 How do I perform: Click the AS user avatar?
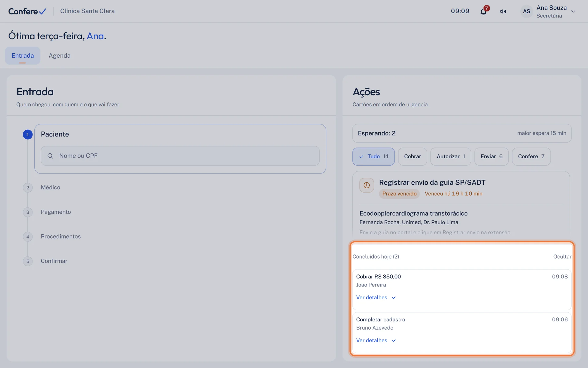[x=526, y=11]
